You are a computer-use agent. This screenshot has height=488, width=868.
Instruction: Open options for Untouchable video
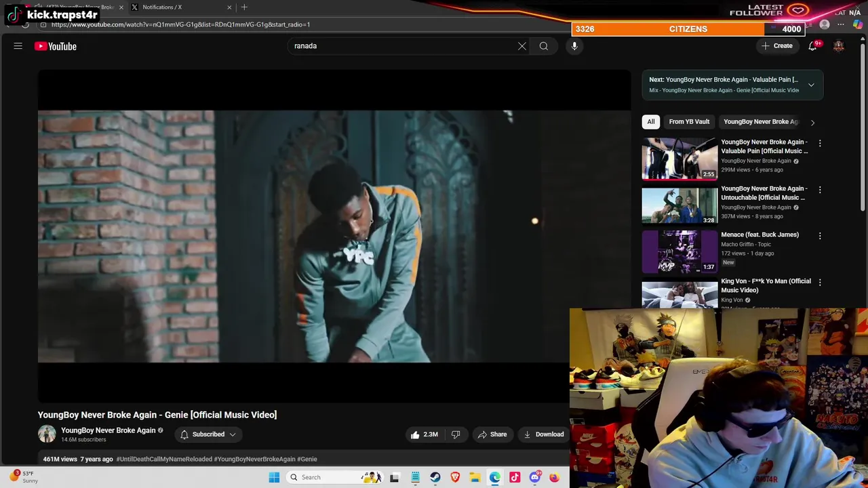point(820,190)
